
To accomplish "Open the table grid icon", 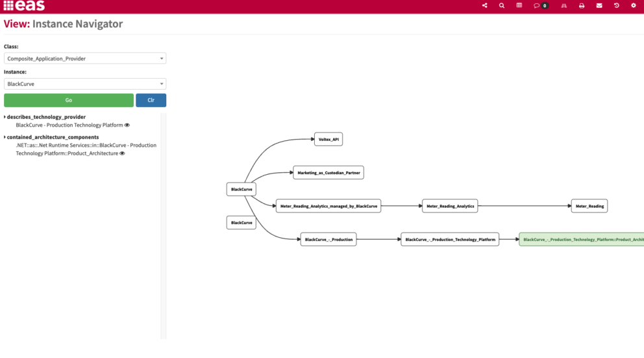I will pyautogui.click(x=519, y=6).
